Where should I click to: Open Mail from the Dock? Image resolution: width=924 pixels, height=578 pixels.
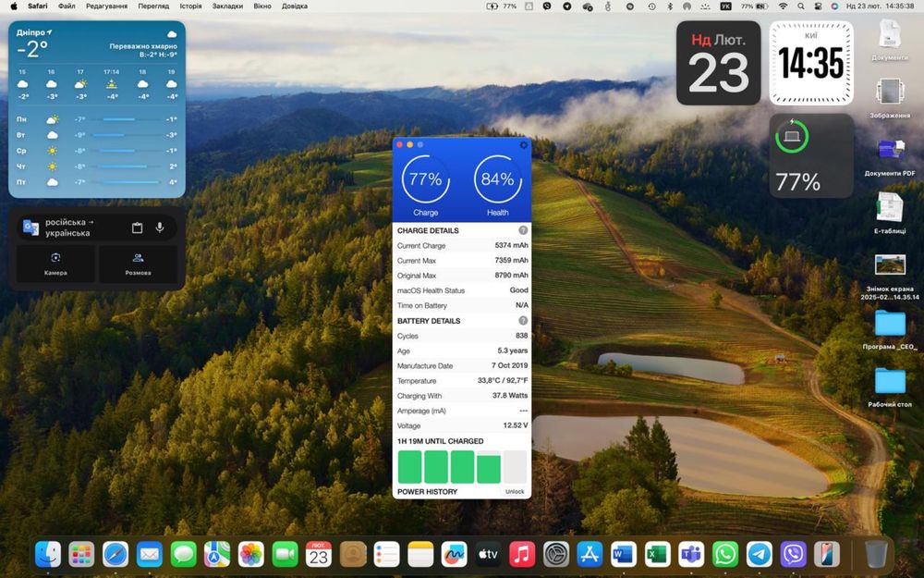click(149, 554)
